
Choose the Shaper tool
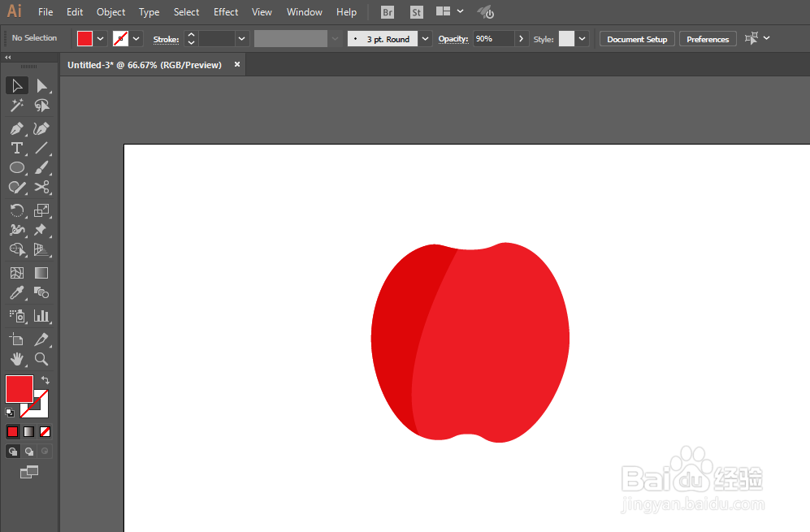point(16,188)
